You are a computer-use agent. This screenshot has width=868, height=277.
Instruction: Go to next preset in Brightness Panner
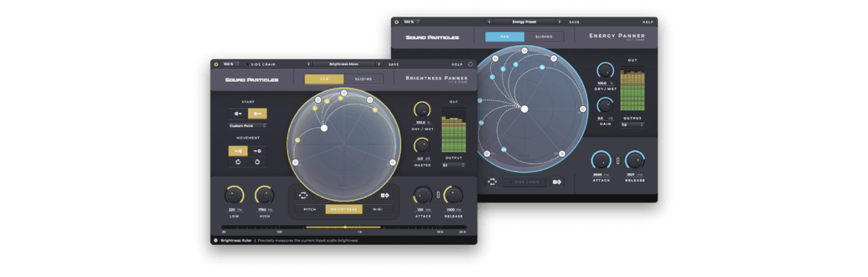coord(379,64)
